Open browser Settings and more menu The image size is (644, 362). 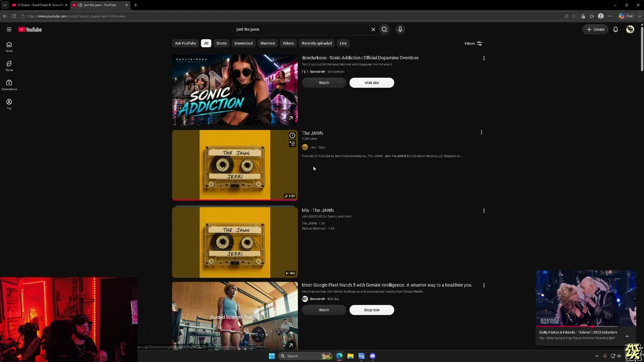(610, 16)
